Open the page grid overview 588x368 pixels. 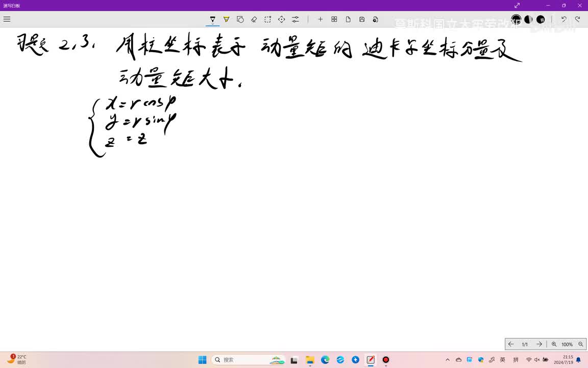click(334, 19)
